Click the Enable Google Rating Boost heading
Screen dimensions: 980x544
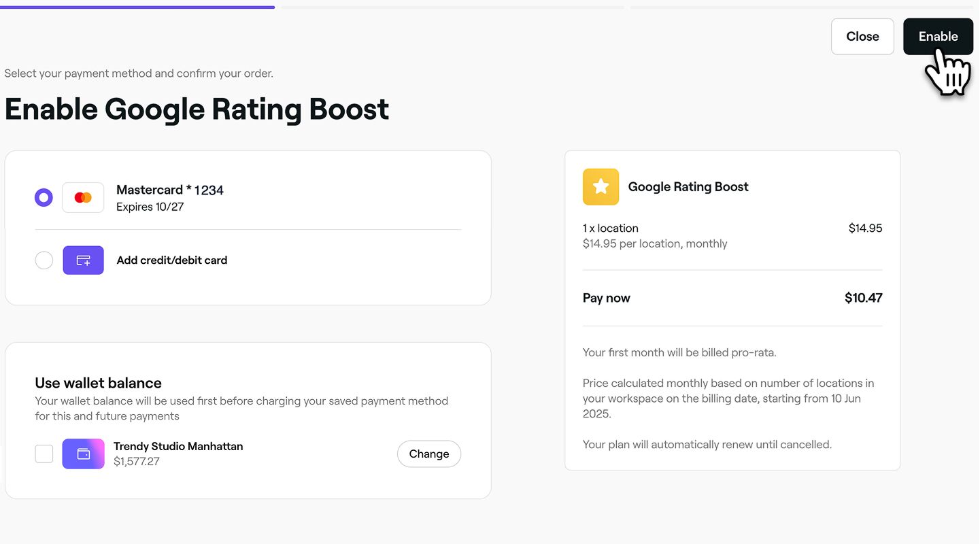[197, 109]
